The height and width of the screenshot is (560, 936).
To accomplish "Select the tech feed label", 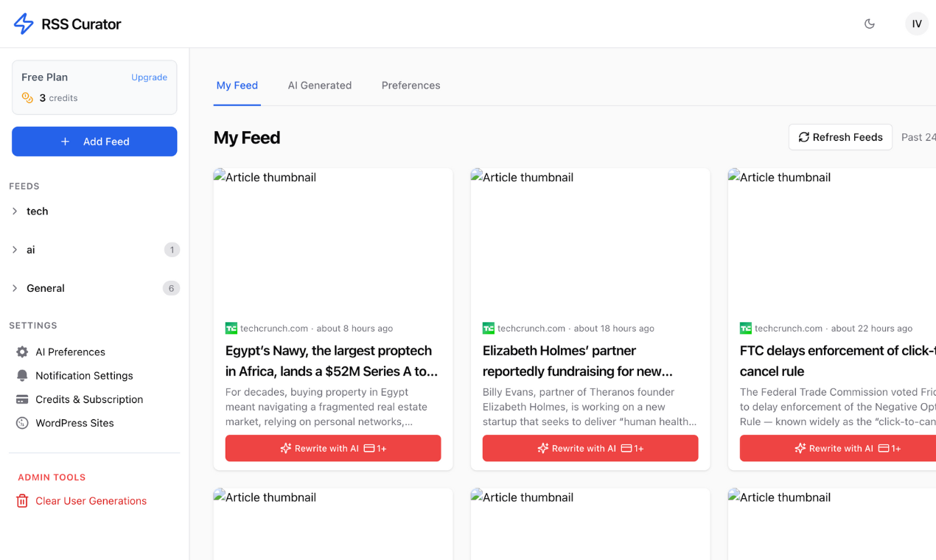I will coord(37,211).
